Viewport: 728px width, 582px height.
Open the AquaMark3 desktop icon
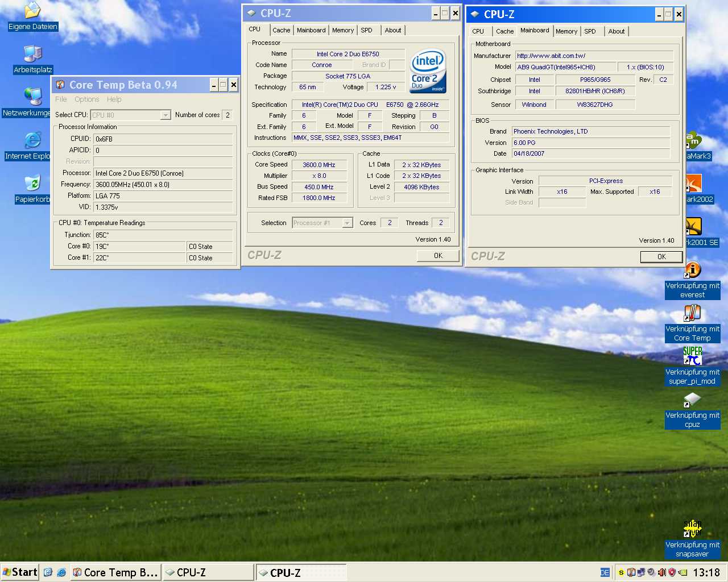coord(693,140)
